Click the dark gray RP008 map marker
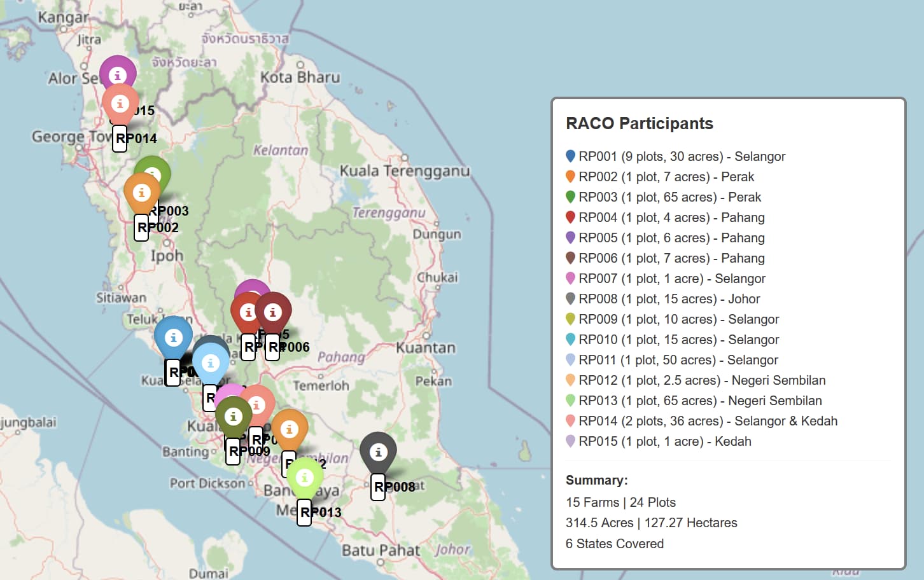This screenshot has width=924, height=580. [378, 452]
